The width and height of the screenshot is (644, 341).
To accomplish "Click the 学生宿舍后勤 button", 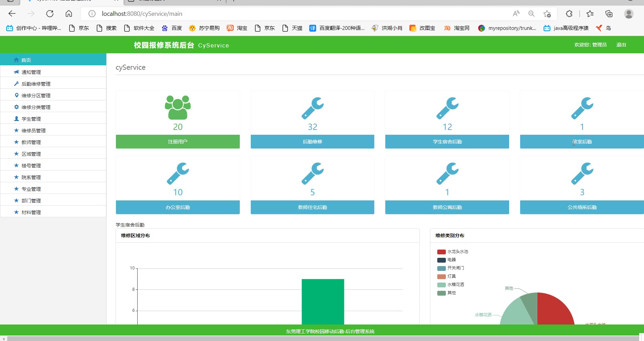I will click(447, 142).
